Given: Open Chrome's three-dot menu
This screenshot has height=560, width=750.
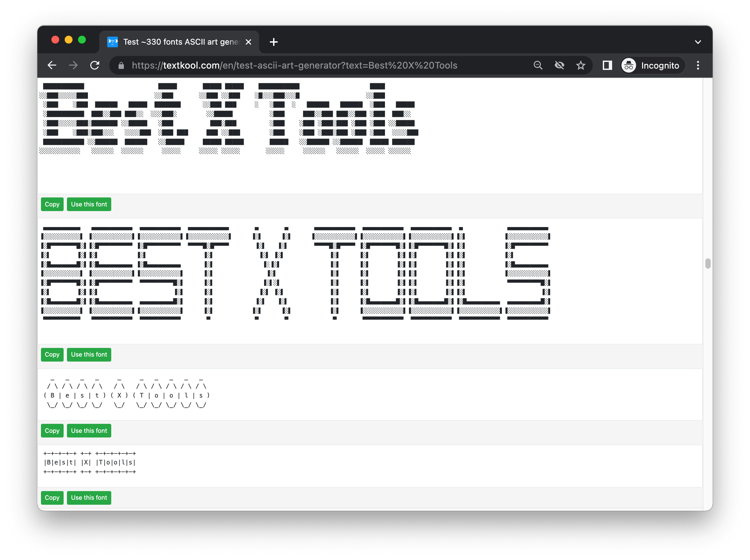Looking at the screenshot, I should coord(698,66).
